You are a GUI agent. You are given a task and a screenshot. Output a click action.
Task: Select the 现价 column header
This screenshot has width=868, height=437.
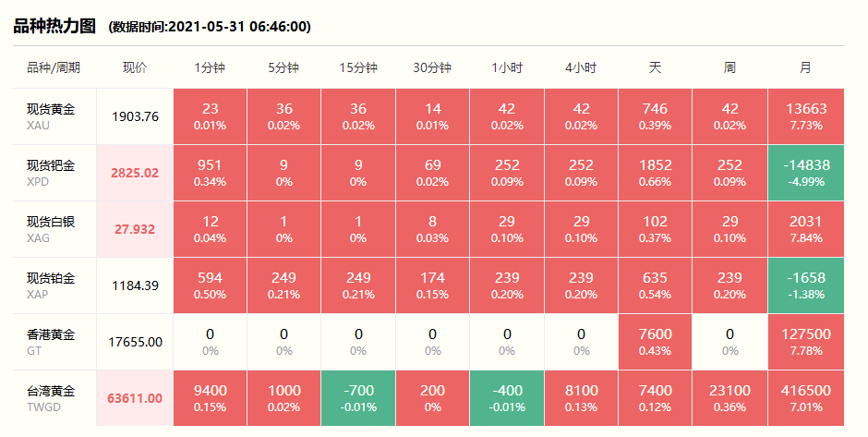[x=135, y=67]
